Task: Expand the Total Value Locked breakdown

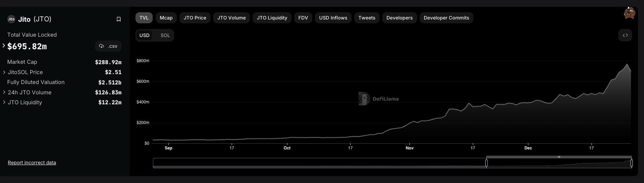Action: click(4, 45)
